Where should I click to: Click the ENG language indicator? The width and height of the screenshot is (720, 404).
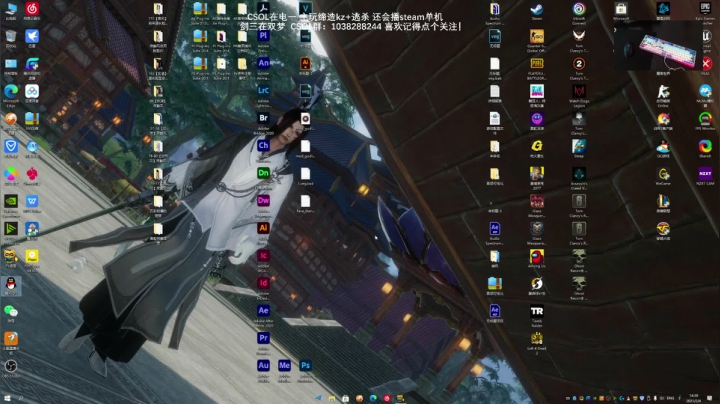670,398
